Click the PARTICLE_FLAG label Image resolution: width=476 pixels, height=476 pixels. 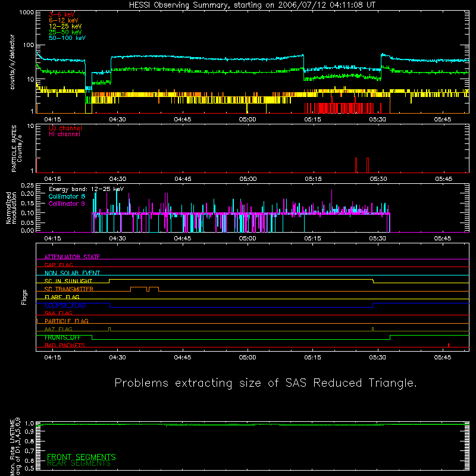[x=67, y=321]
